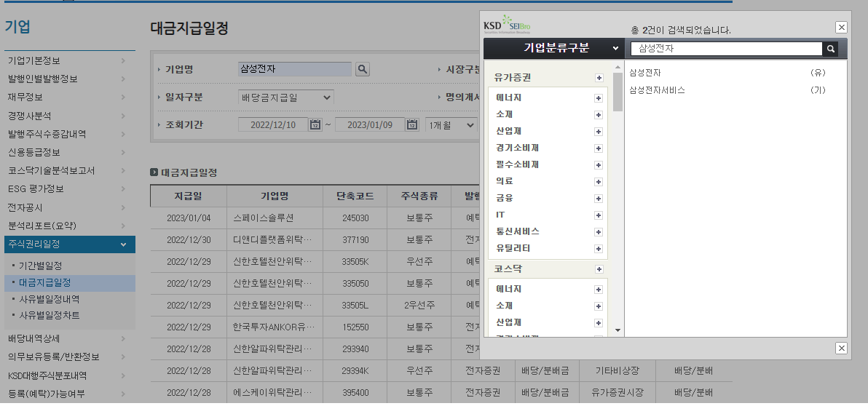This screenshot has height=406, width=868.
Task: Close the popup with bottom X button
Action: coord(842,348)
